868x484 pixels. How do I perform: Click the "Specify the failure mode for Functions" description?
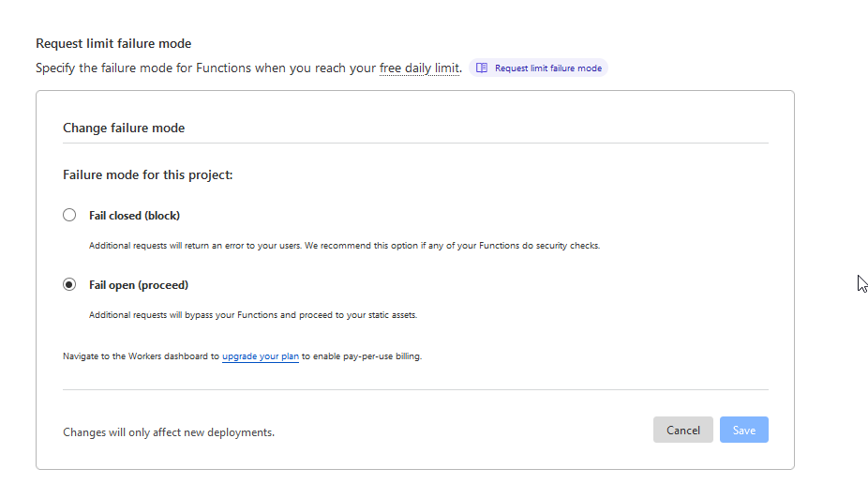coord(187,68)
